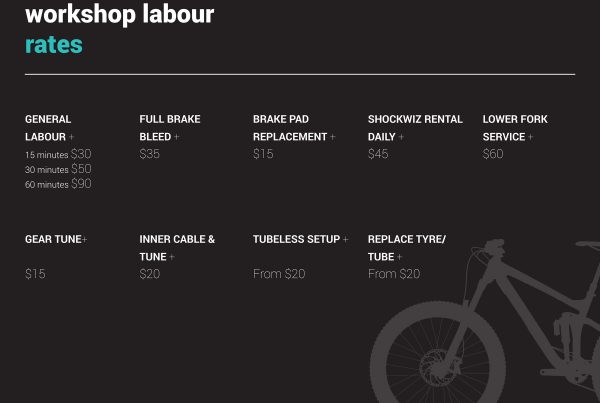Select the Brake Pad Replacement heading

click(x=290, y=128)
